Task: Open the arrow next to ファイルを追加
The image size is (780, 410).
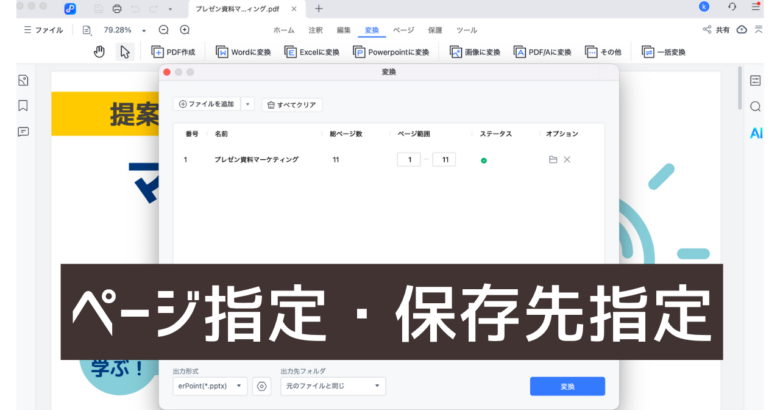Action: click(248, 104)
